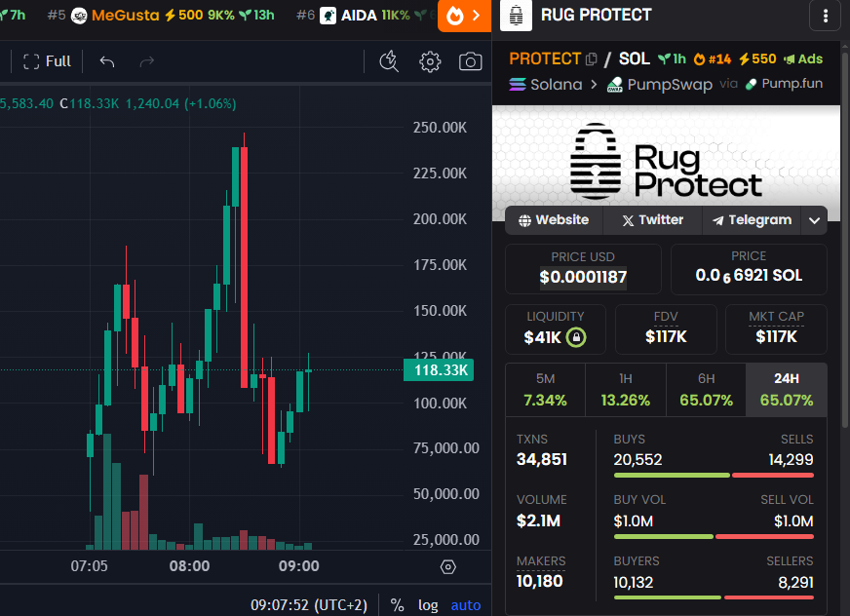The height and width of the screenshot is (616, 850).
Task: Select the 24H timeframe tab
Action: click(x=787, y=390)
